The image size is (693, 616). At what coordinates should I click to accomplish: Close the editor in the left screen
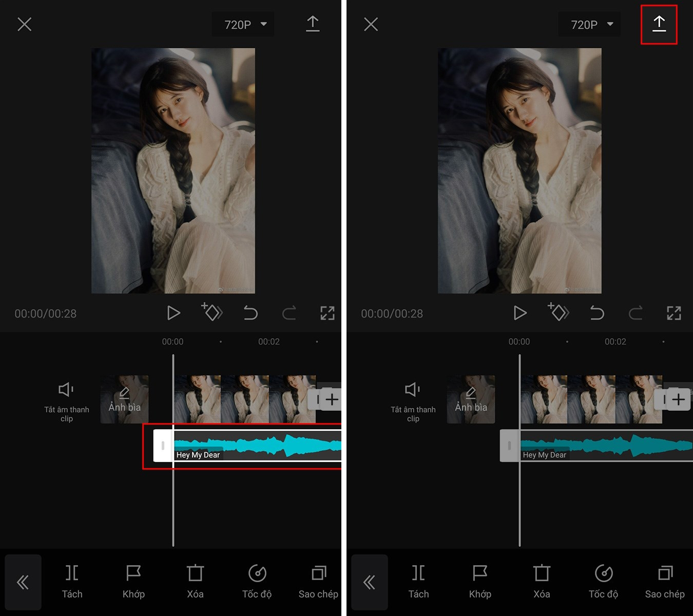(24, 24)
